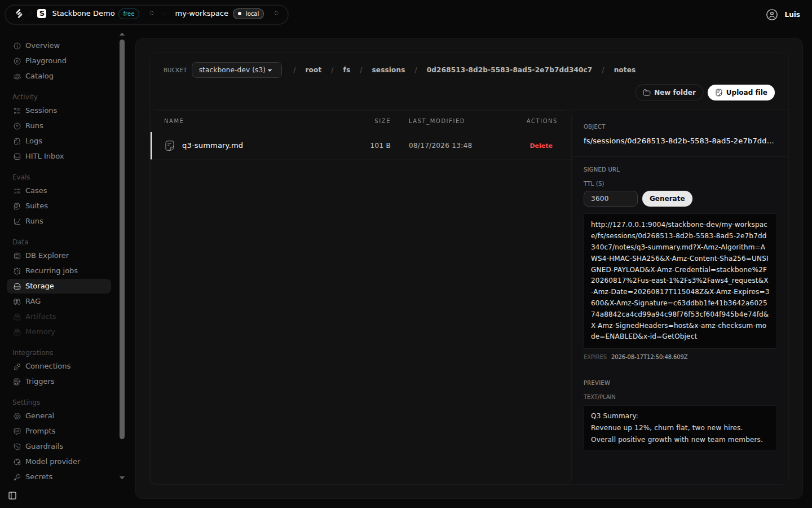
Task: Click the Cases icon under Evals
Action: tap(17, 191)
